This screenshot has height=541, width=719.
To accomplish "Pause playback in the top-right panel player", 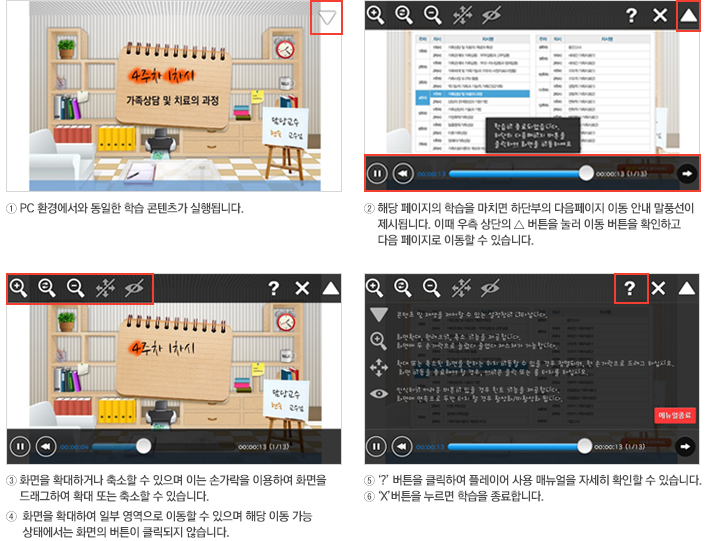I will coord(377,173).
